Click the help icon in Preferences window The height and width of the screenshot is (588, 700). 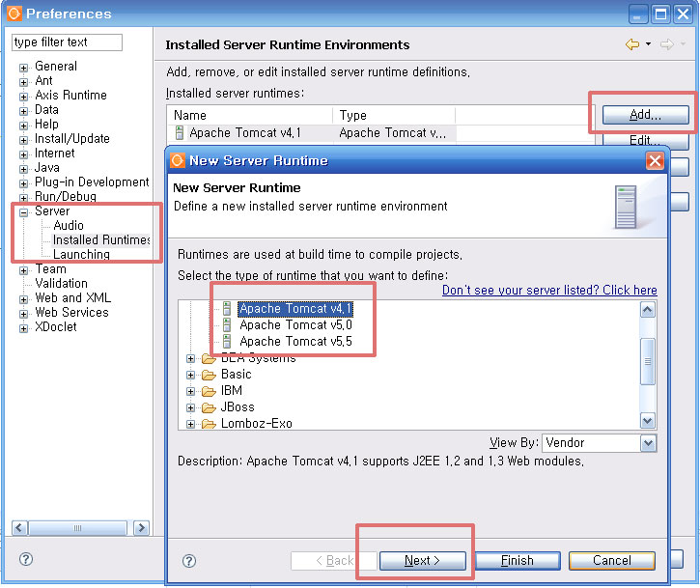(x=26, y=559)
